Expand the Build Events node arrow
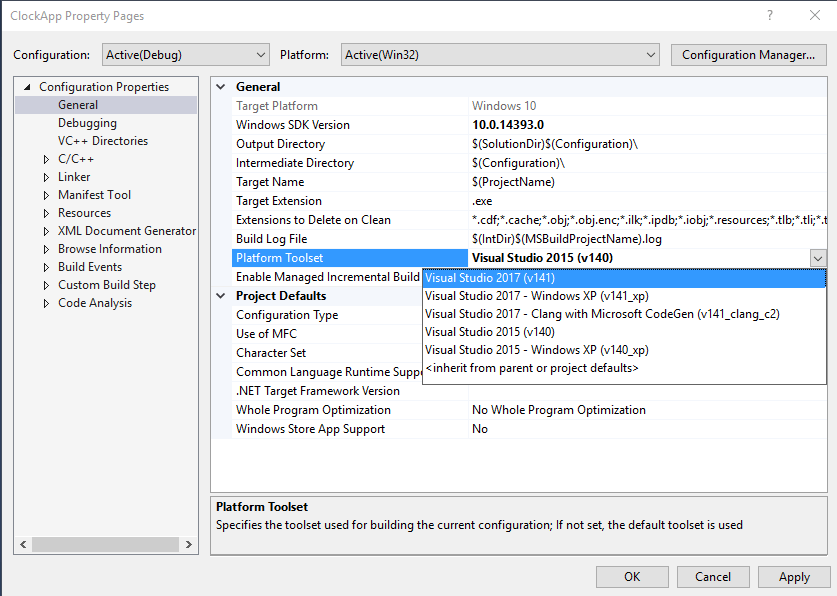Screen dimensions: 837x596 coord(46,267)
